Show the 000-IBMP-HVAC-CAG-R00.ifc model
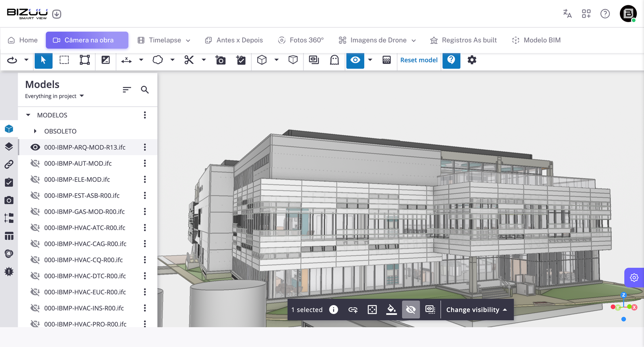Image resolution: width=644 pixels, height=347 pixels. click(35, 244)
